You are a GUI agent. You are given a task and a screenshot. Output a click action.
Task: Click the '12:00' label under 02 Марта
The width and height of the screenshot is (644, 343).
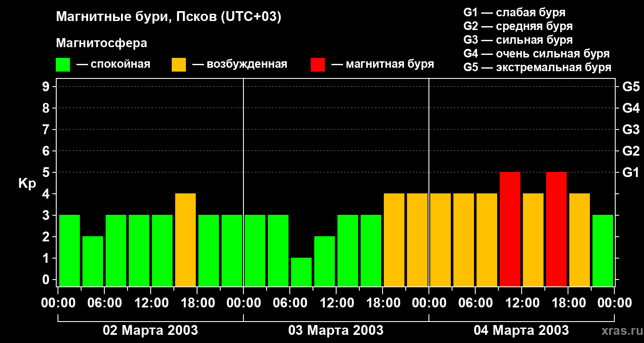[151, 303]
